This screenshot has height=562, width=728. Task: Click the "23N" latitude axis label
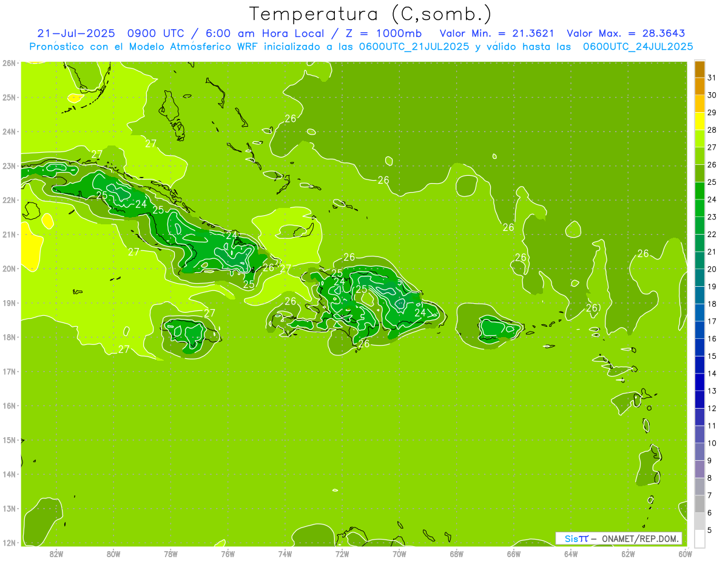pos(8,166)
